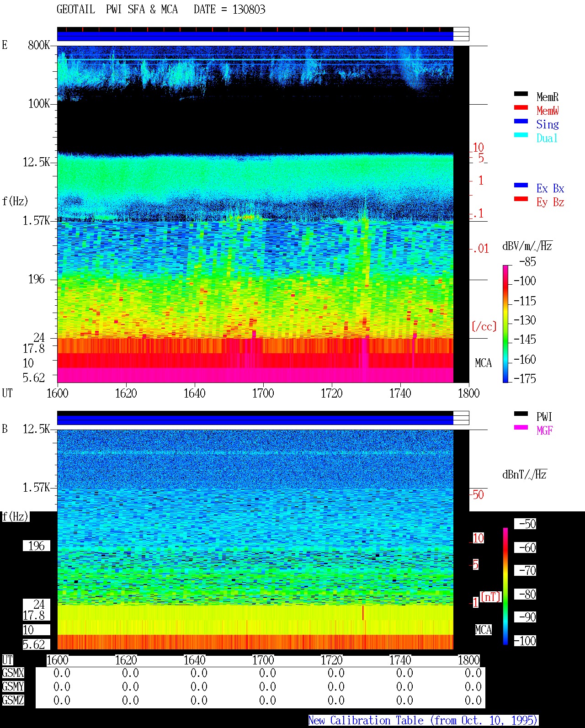The height and width of the screenshot is (728, 585).
Task: Select the Ey Bz legend label text
Action: [x=550, y=202]
